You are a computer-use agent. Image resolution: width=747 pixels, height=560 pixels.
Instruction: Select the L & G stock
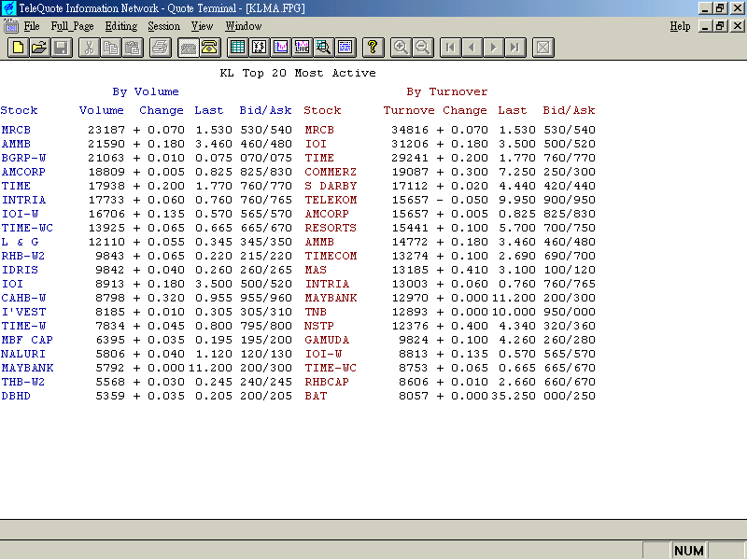20,242
